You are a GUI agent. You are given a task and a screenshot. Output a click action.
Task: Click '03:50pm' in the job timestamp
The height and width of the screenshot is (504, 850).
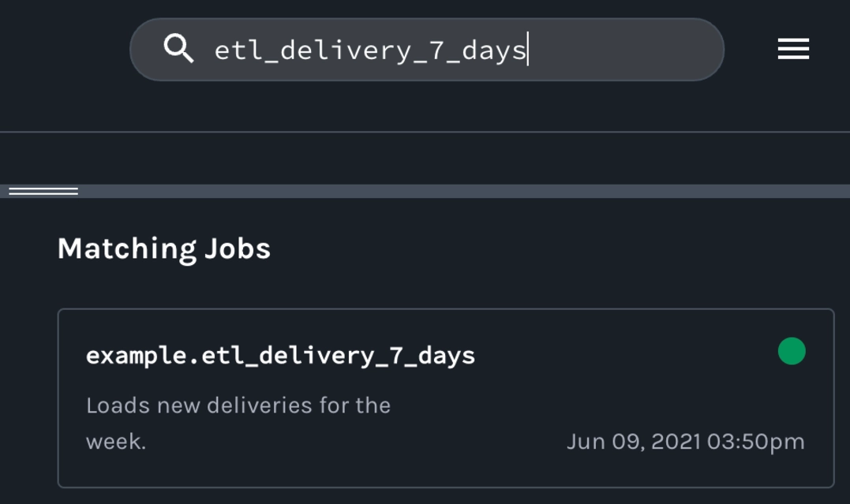(755, 442)
